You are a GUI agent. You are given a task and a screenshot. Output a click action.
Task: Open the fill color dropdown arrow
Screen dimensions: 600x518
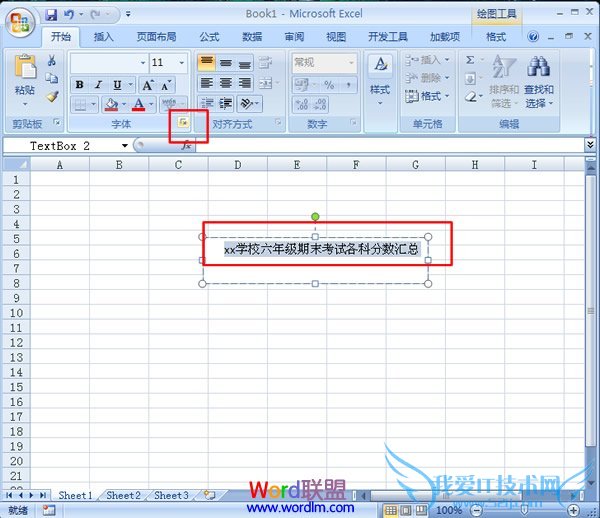[x=124, y=104]
